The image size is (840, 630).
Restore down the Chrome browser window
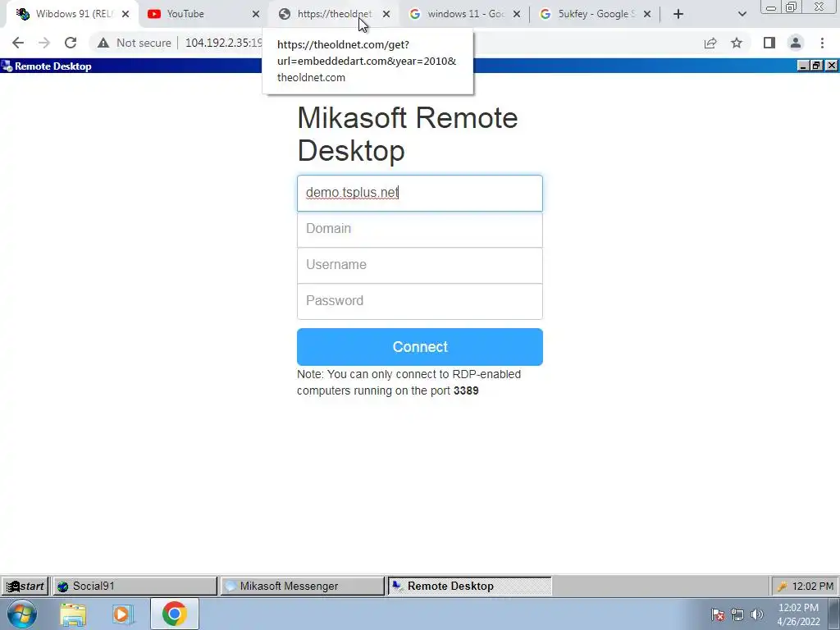(x=792, y=7)
